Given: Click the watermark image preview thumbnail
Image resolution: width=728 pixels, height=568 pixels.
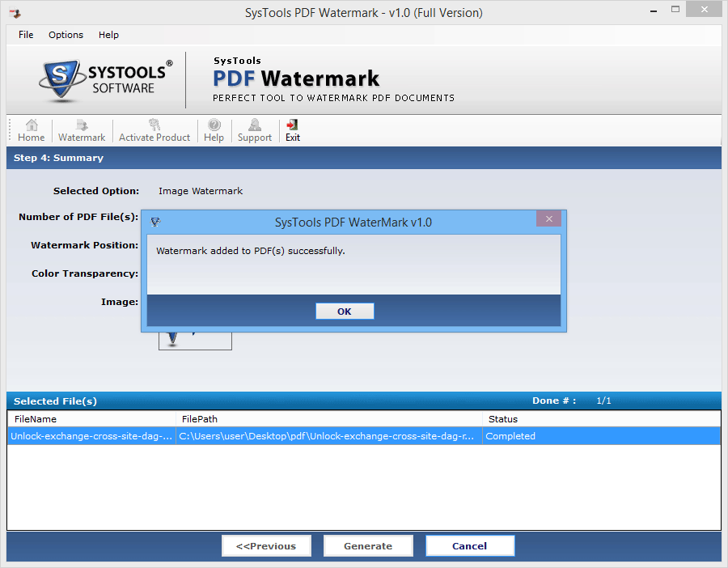Looking at the screenshot, I should point(195,341).
